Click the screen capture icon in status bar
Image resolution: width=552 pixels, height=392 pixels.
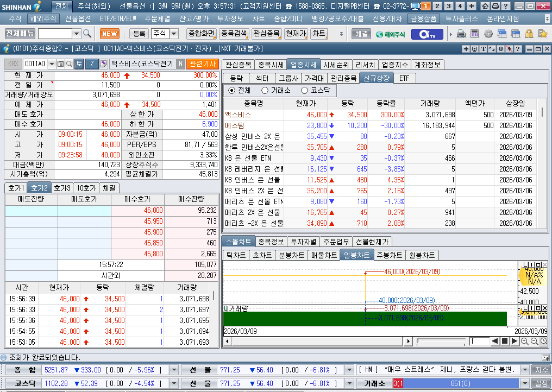click(x=546, y=357)
